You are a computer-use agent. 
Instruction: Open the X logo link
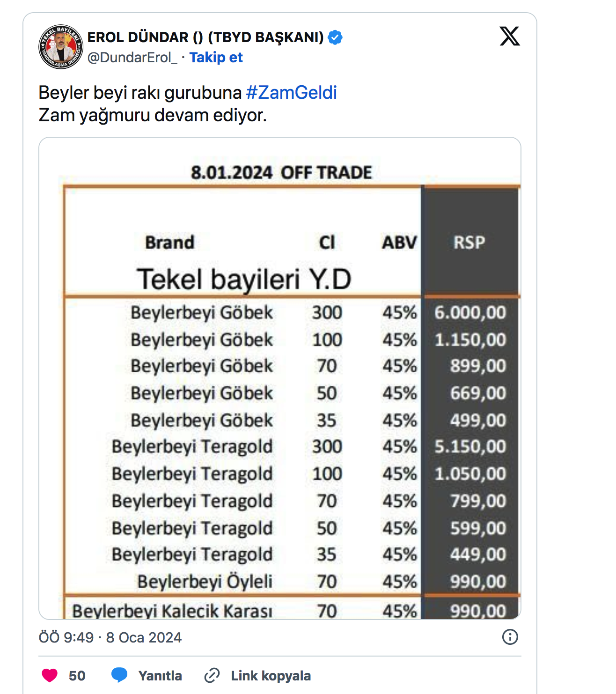click(x=509, y=36)
